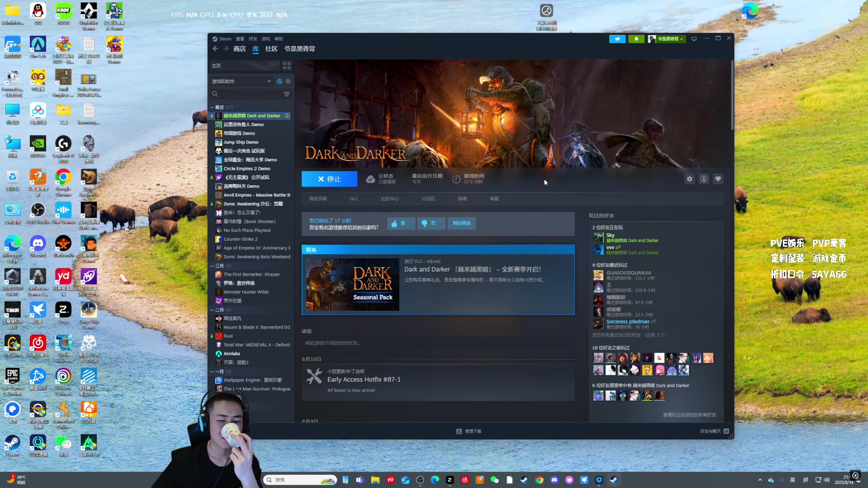Open the Aim Lab desktop shortcut
Viewport: 868px width, 488px height.
tap(38, 47)
